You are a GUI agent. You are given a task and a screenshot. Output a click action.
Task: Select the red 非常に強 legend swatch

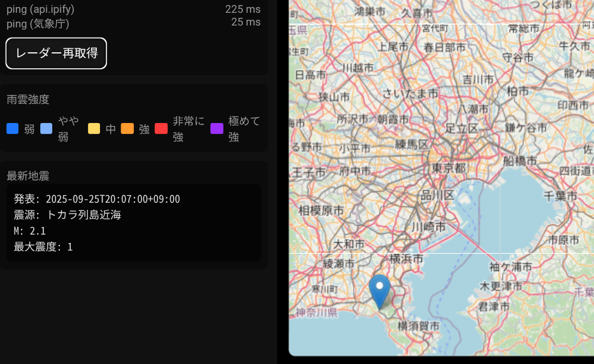point(161,129)
